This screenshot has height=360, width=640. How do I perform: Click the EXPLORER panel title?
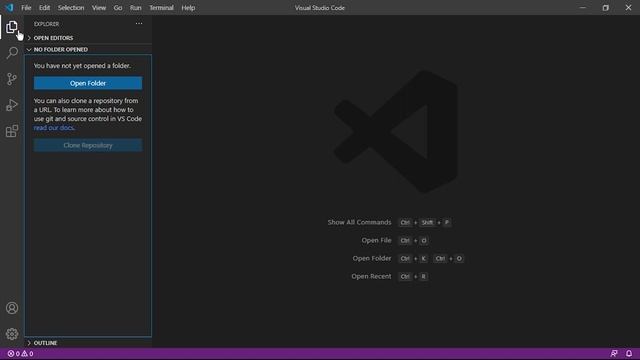(x=47, y=24)
